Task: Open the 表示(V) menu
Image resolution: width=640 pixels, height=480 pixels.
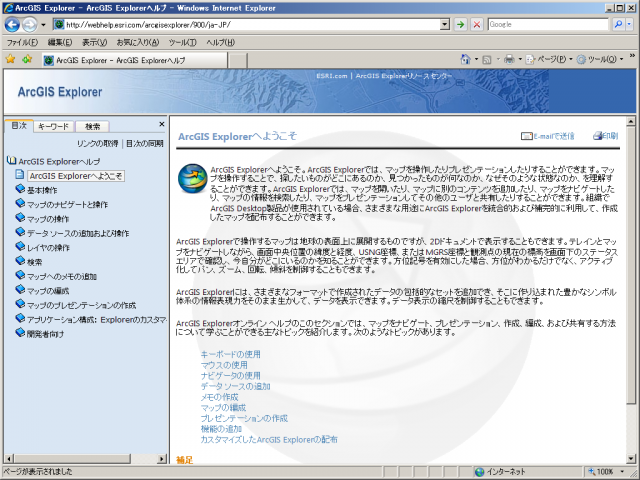Action: point(94,42)
